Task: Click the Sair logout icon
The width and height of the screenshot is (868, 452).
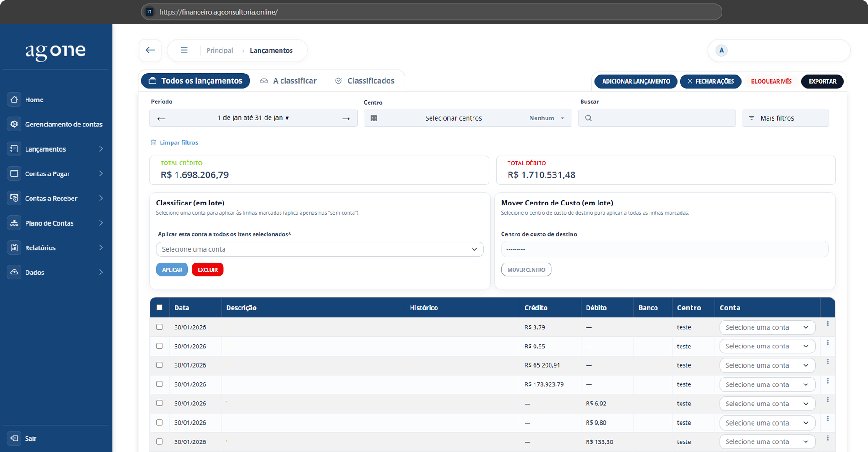Action: point(15,438)
